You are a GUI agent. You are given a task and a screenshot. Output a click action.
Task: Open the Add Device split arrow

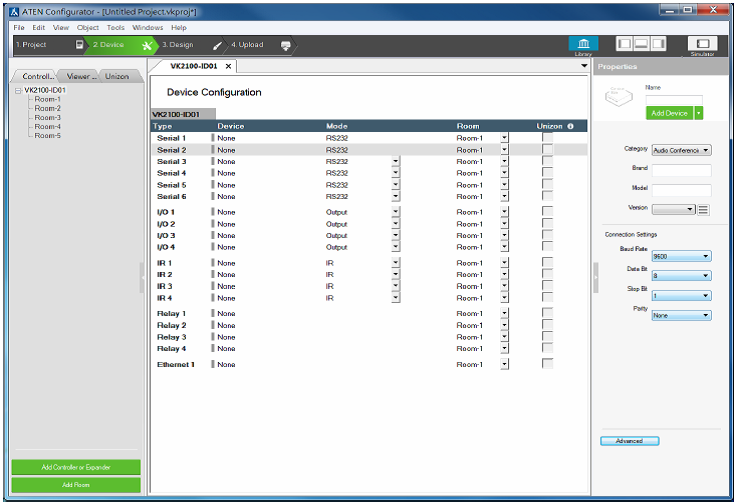click(x=698, y=113)
